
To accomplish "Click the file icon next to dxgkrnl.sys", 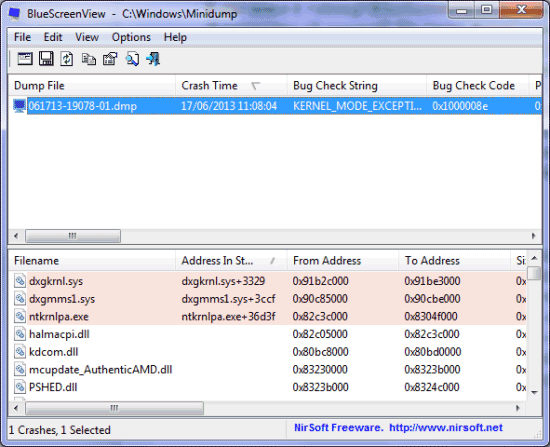I will point(20,281).
